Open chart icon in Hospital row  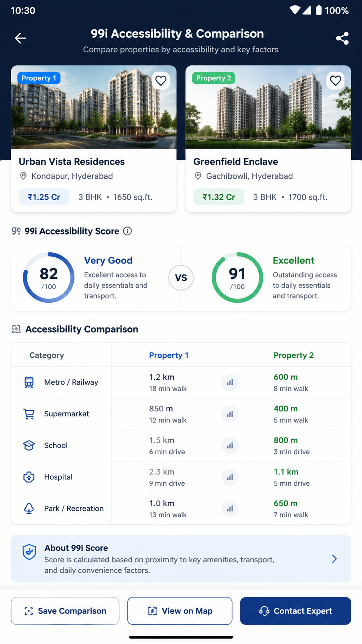point(230,477)
